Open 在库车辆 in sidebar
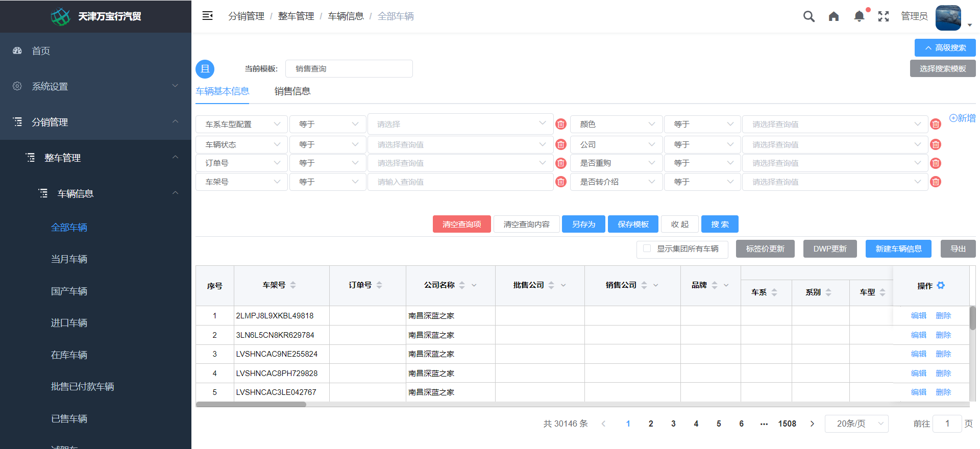The height and width of the screenshot is (449, 980). pyautogui.click(x=69, y=355)
